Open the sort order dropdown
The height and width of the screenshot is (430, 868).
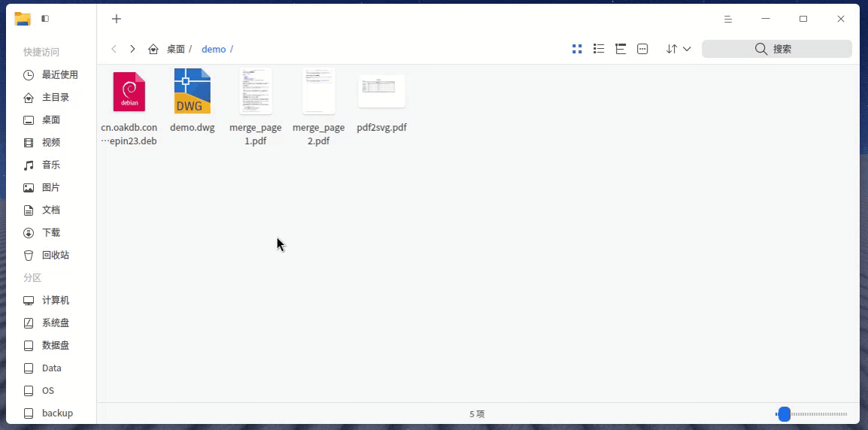(678, 49)
